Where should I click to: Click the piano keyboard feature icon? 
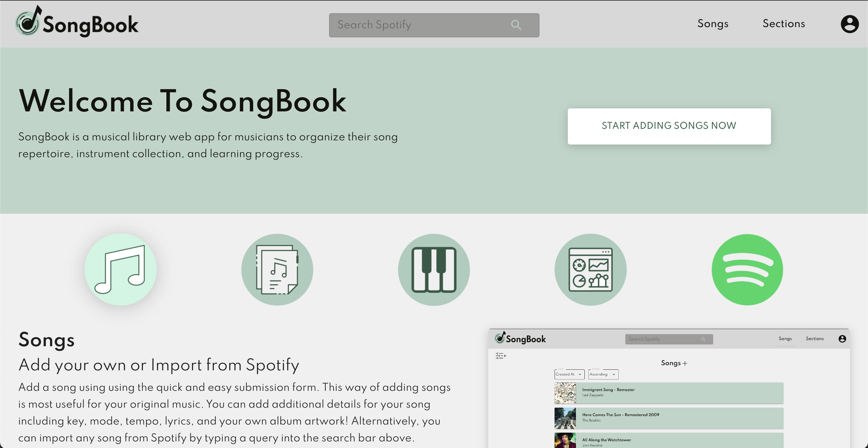(434, 269)
